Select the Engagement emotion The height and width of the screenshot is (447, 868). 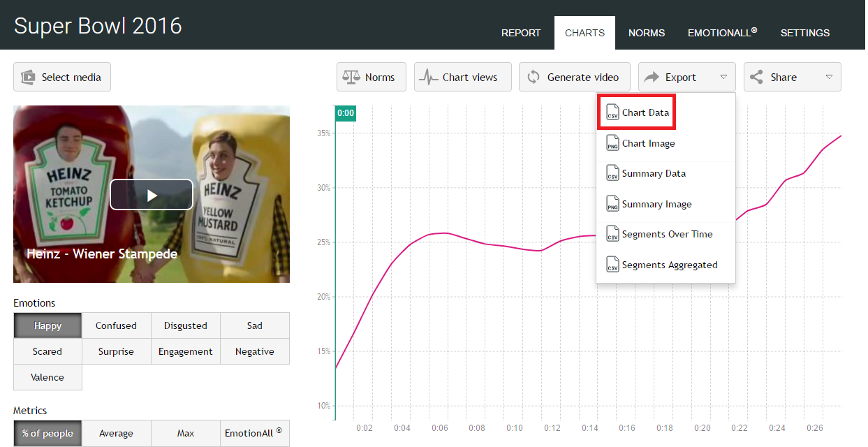tap(185, 351)
